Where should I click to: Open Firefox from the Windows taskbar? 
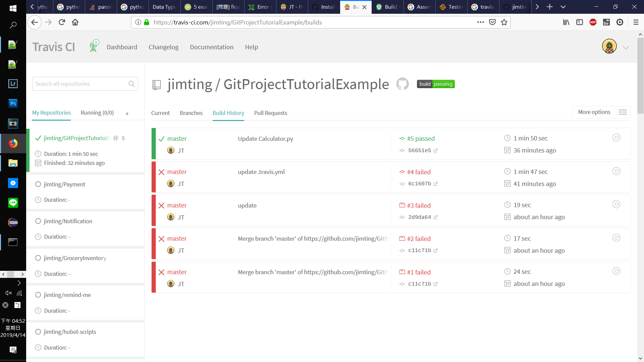coord(13,143)
